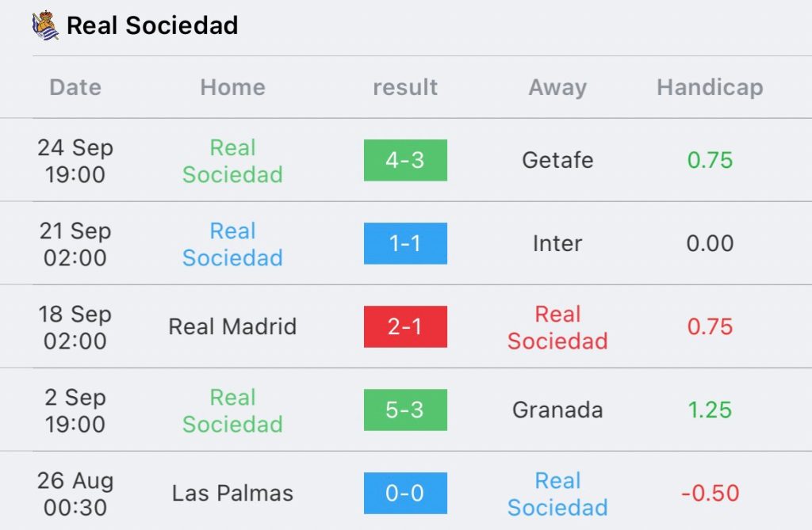This screenshot has height=530, width=812.
Task: Select the Home column header
Action: [232, 87]
